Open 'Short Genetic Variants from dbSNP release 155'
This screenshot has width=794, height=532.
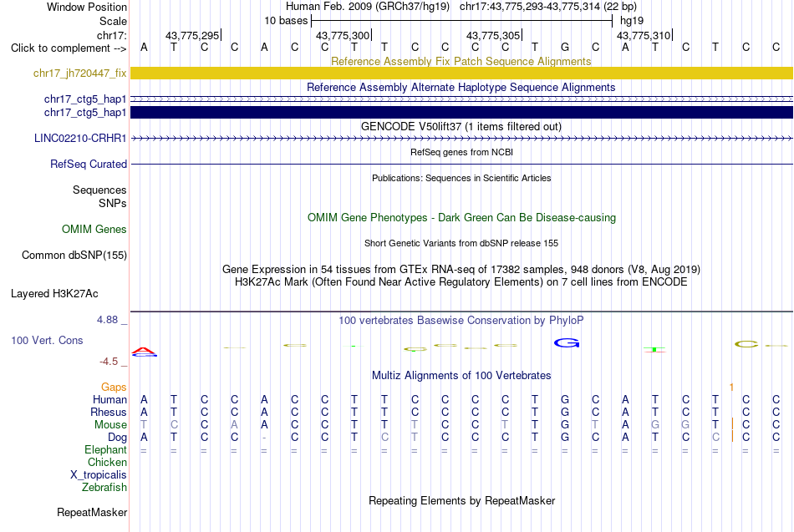(461, 243)
